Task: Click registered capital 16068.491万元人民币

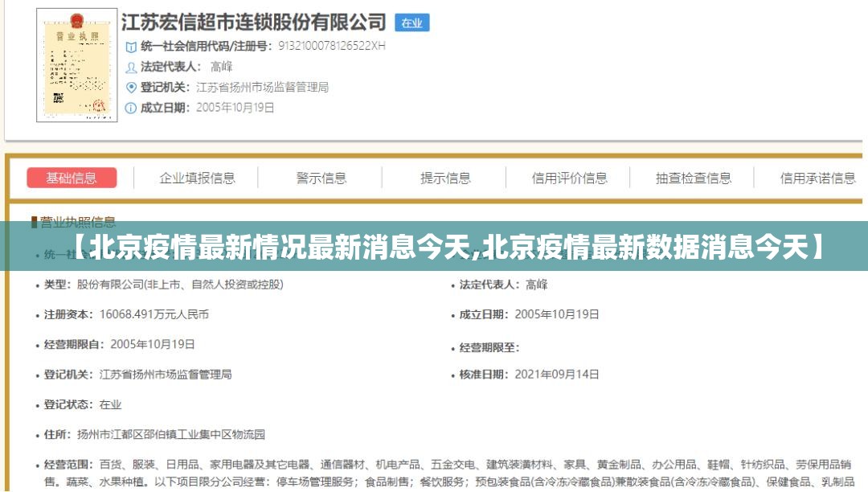Action: pos(154,314)
